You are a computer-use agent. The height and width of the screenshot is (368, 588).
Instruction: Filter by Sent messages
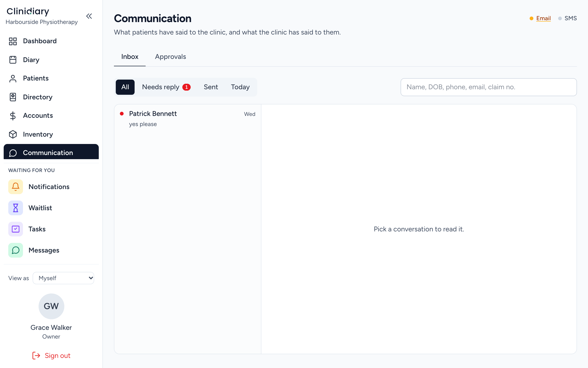click(211, 87)
